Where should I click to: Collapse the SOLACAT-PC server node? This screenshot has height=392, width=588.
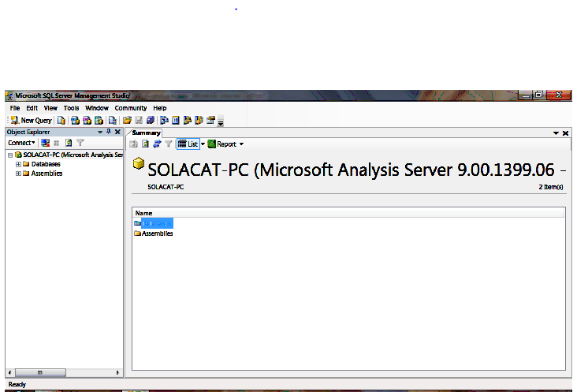(9, 155)
